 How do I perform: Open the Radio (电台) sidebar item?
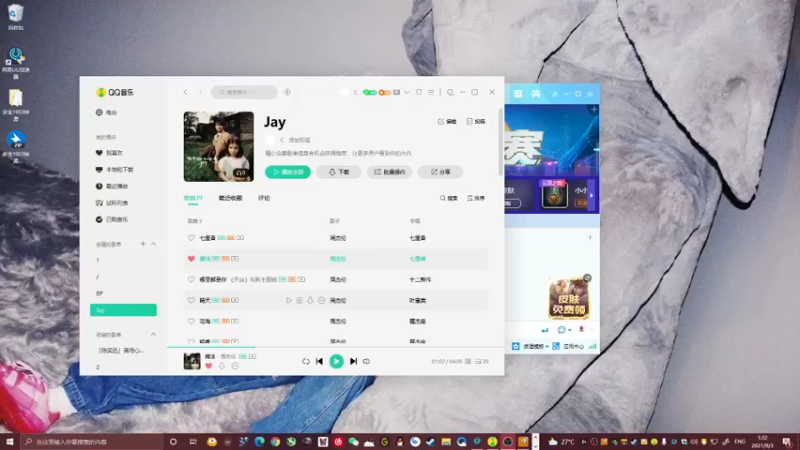click(x=107, y=112)
